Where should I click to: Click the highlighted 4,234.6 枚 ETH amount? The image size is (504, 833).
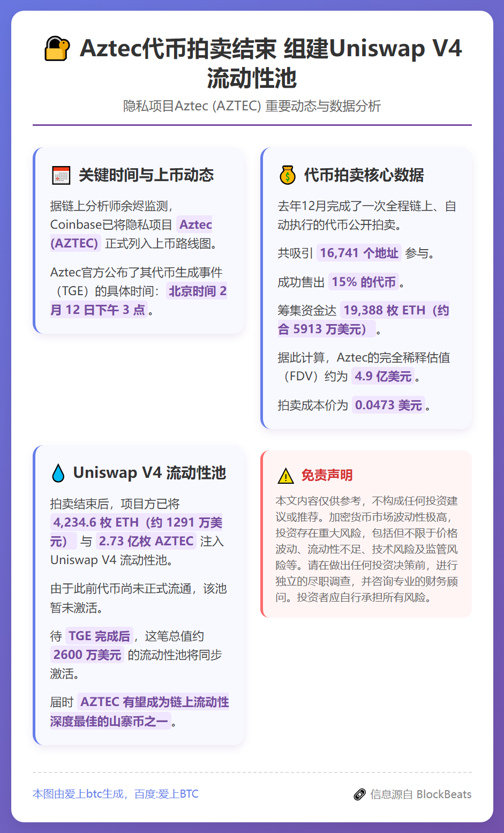[x=137, y=532]
